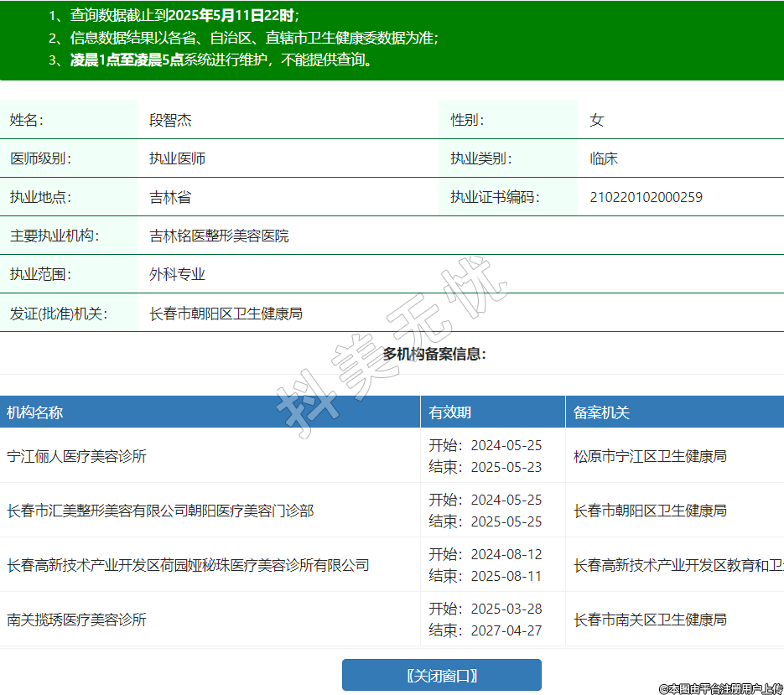Image resolution: width=784 pixels, height=695 pixels.
Task: Click the 关闭窗口 button
Action: pyautogui.click(x=441, y=675)
